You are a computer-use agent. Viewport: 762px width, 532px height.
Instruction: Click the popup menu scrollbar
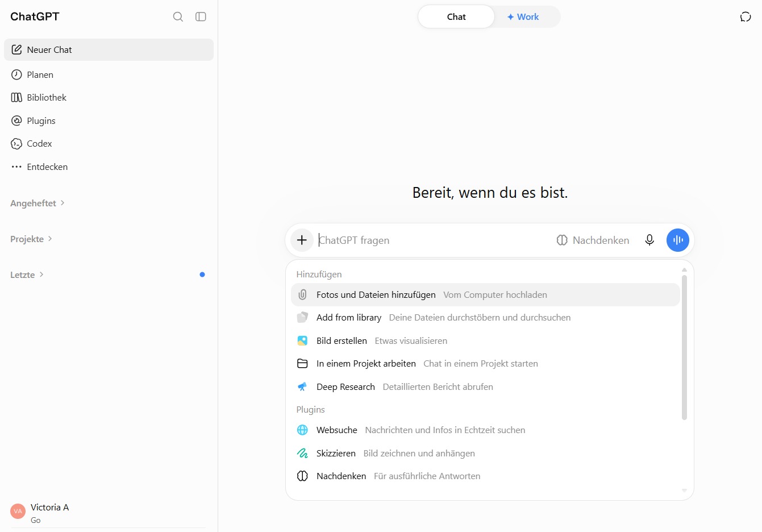(x=684, y=348)
